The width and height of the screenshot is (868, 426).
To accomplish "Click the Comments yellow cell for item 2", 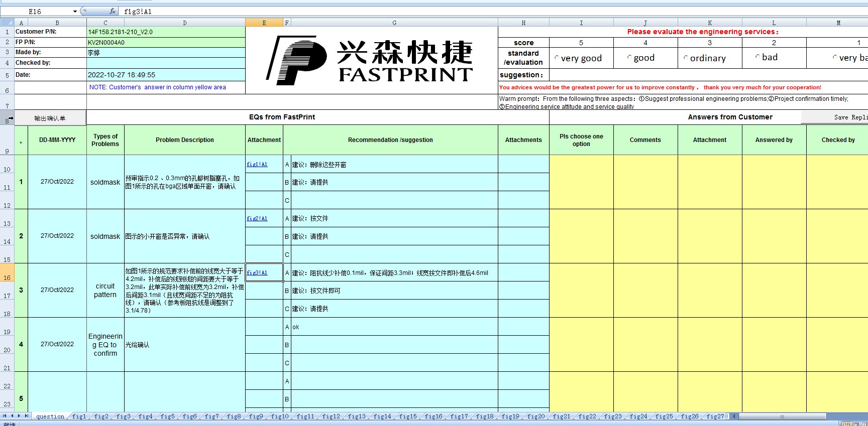I will (645, 236).
